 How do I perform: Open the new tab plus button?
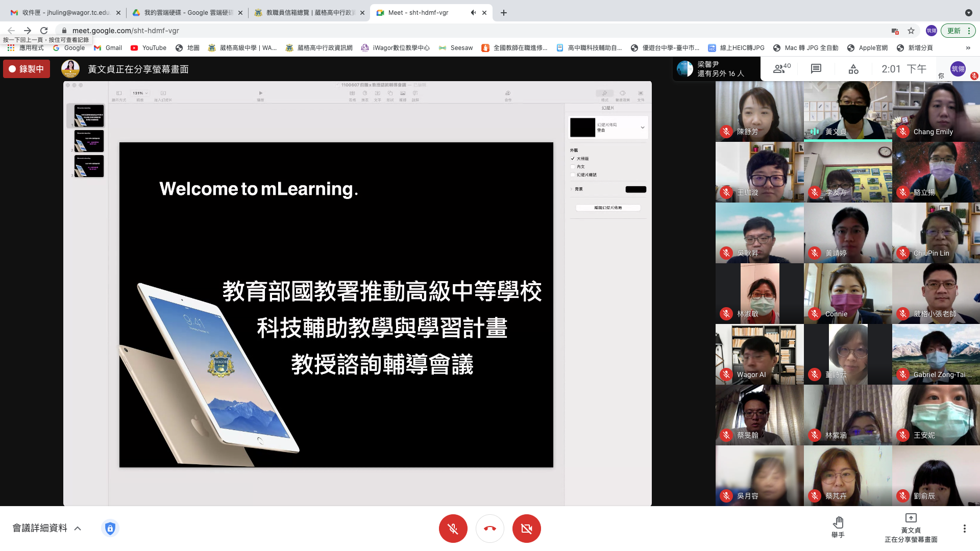click(504, 13)
